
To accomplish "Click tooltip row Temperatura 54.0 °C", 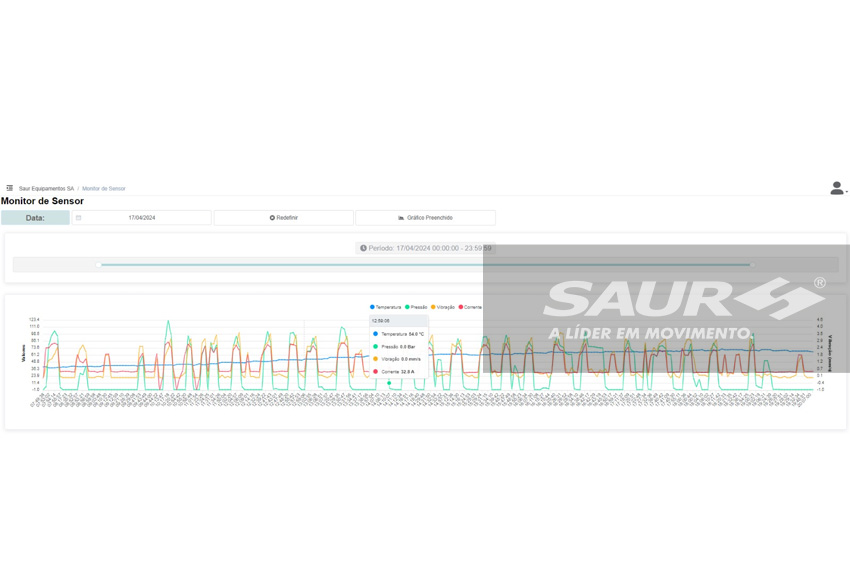I will pyautogui.click(x=399, y=334).
